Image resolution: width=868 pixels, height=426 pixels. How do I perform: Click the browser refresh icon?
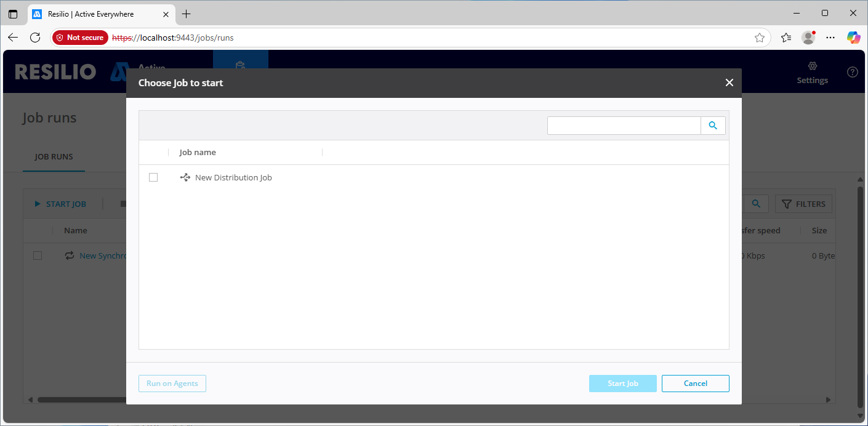point(35,38)
